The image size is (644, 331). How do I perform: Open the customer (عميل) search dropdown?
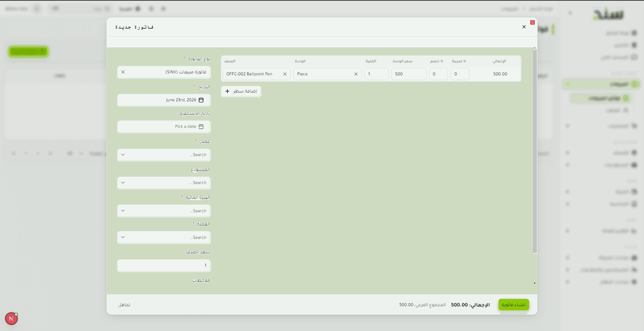coord(164,155)
